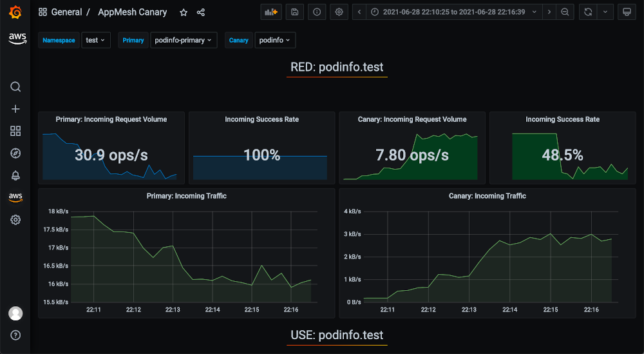Open the dashboard insights info icon
Viewport: 644px width, 354px height.
click(x=317, y=12)
